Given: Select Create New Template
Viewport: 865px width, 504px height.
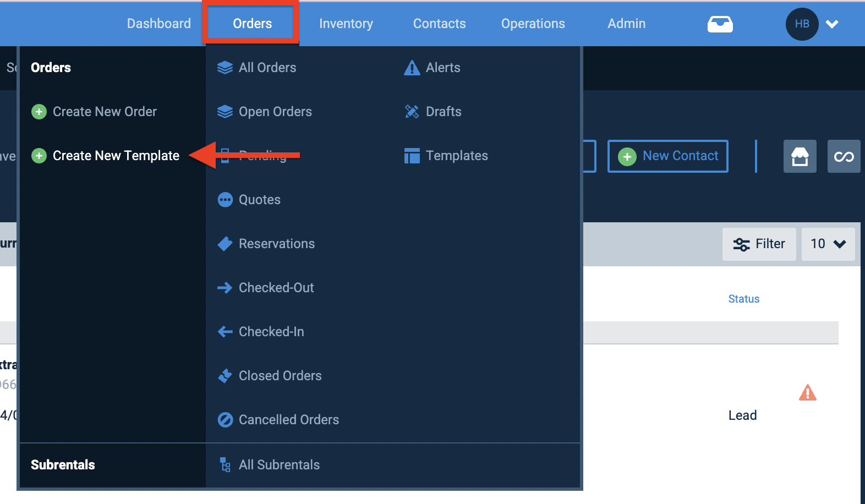Looking at the screenshot, I should [116, 156].
